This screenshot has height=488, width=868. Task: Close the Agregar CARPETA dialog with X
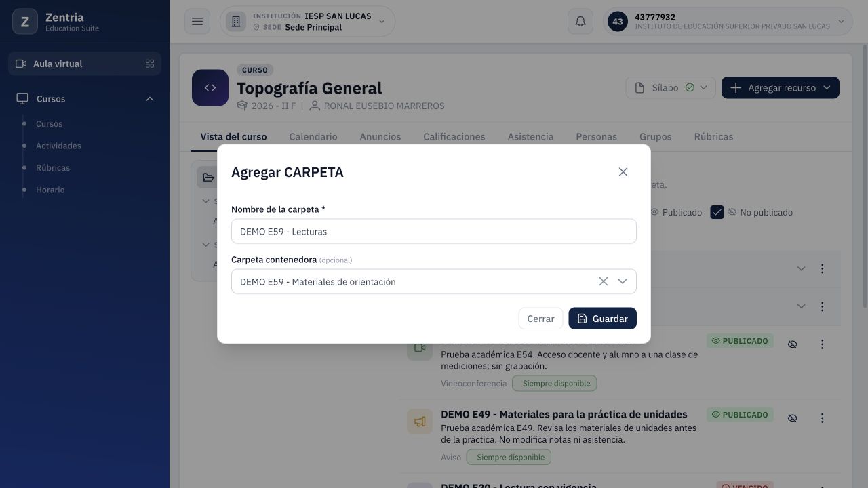[623, 172]
